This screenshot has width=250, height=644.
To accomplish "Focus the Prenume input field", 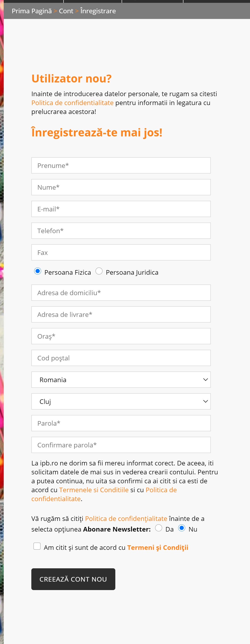I will click(121, 166).
